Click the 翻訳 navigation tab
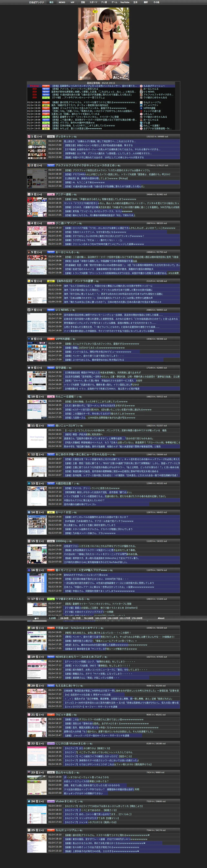Image resolution: width=207 pixels, height=868 pixels. [x=146, y=2]
